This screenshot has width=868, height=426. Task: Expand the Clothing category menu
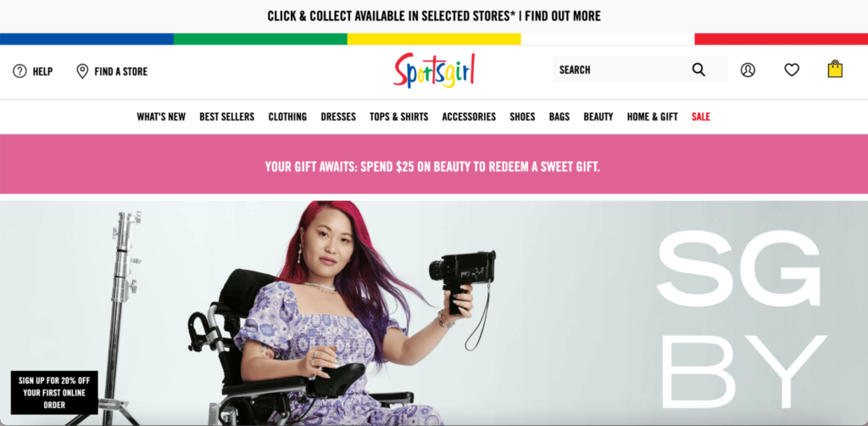(287, 117)
